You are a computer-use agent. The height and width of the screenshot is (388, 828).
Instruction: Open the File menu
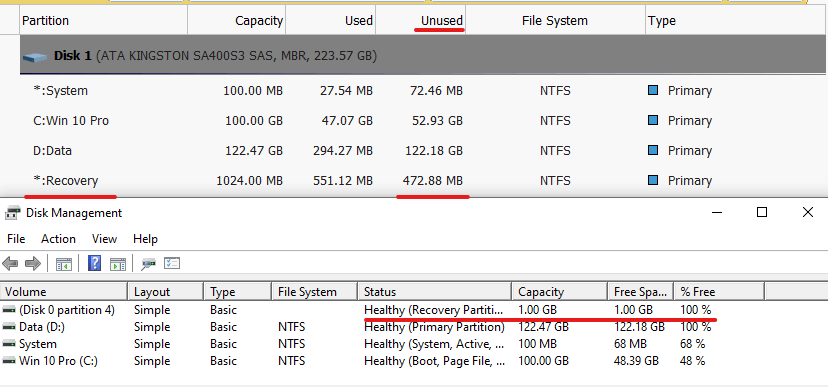pos(16,239)
